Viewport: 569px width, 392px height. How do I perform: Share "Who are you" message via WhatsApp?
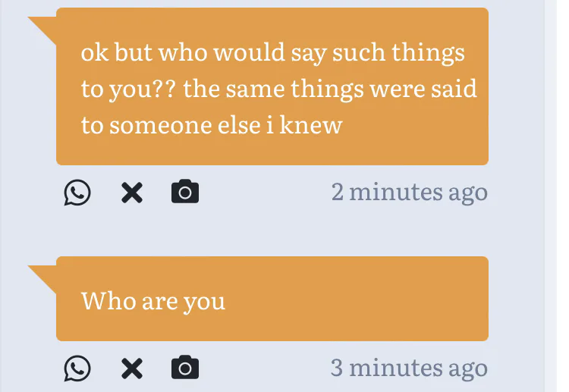click(x=77, y=368)
